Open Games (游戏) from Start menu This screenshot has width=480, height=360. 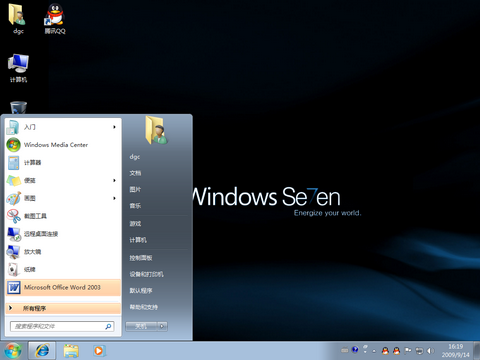(135, 224)
